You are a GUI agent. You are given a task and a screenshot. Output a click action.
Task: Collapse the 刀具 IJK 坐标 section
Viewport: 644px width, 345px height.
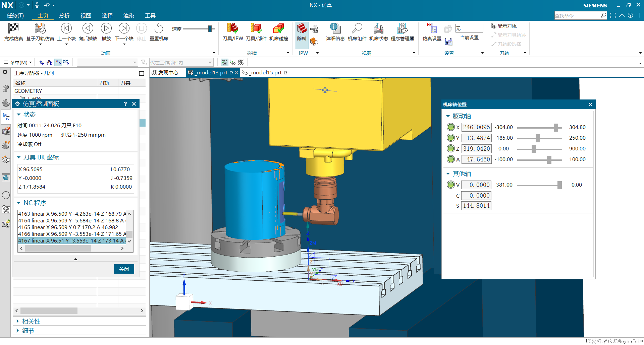click(19, 157)
